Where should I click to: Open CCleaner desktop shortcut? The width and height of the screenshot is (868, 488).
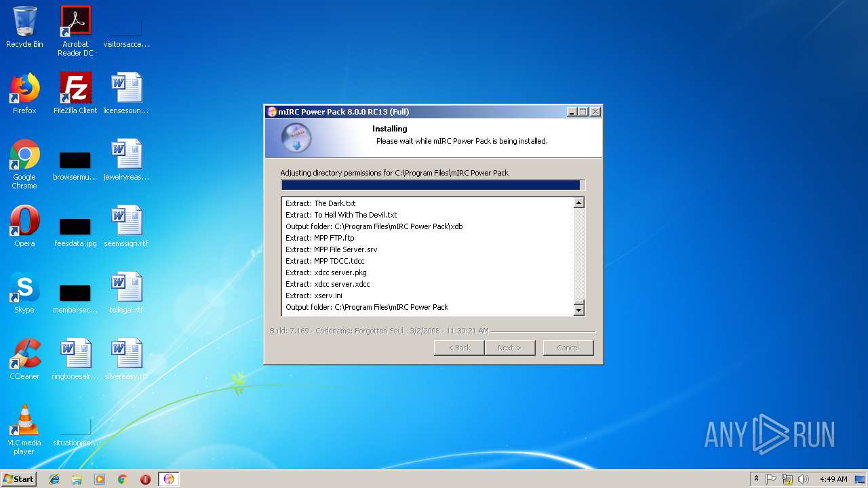(24, 359)
